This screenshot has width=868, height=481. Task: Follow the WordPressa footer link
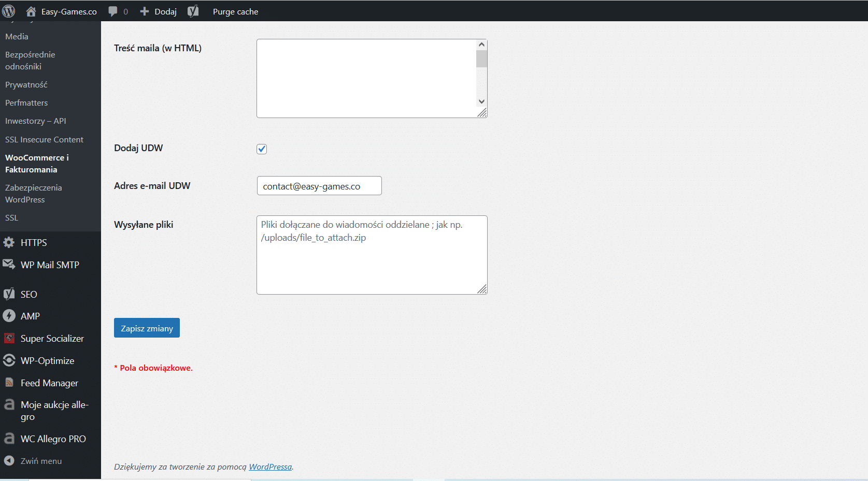(x=270, y=467)
